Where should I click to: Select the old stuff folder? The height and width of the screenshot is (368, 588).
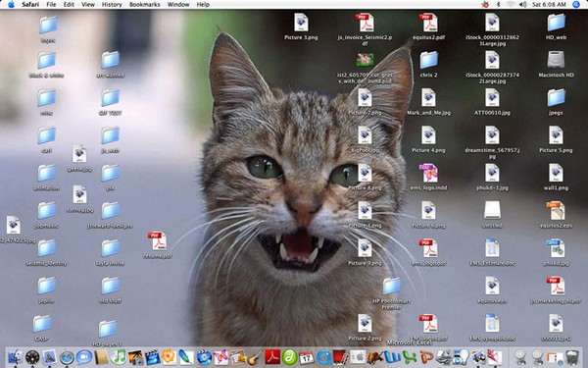click(x=110, y=286)
